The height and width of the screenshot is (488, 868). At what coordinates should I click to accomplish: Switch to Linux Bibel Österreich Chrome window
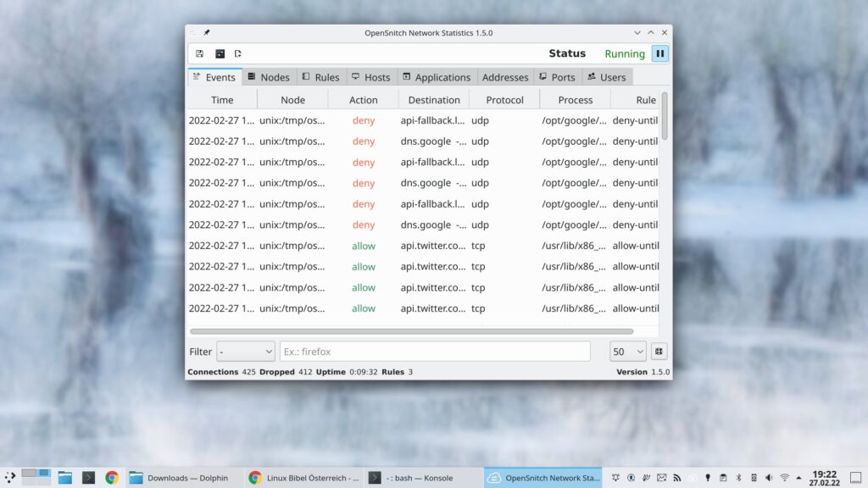click(304, 478)
